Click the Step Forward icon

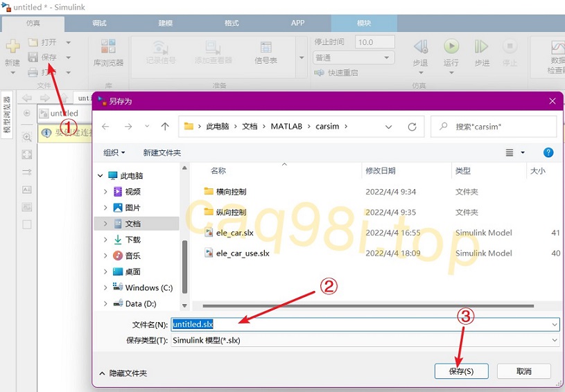click(481, 46)
